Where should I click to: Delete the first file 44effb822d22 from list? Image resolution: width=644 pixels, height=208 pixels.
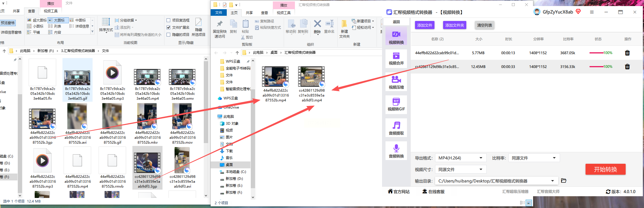click(x=627, y=53)
